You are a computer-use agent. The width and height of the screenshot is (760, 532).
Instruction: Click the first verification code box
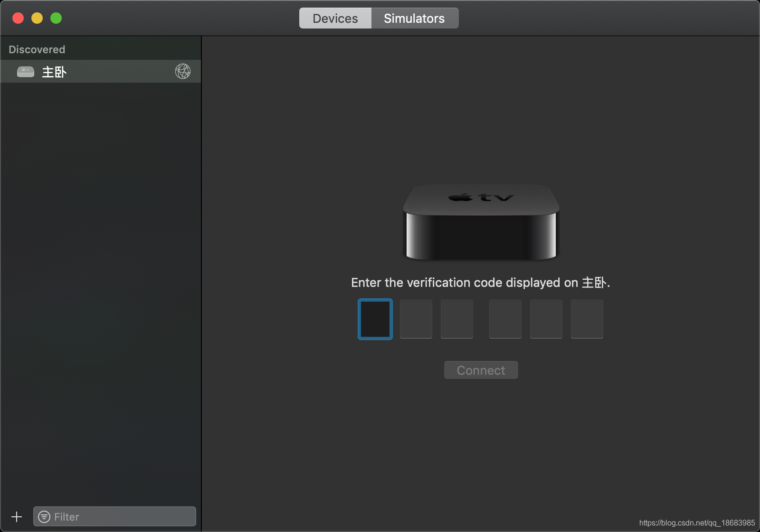(x=375, y=319)
